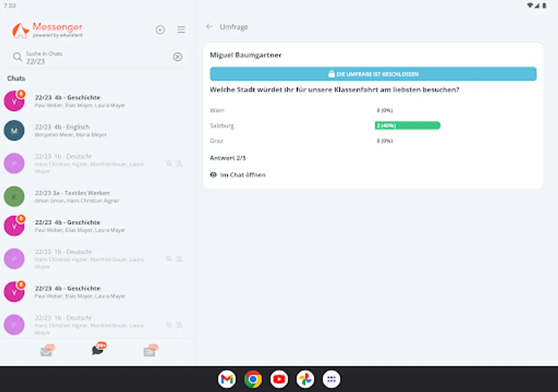
Task: Select the Salzburg result bar
Action: pyautogui.click(x=408, y=125)
